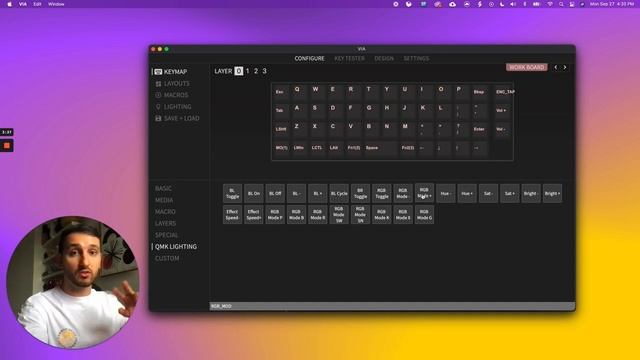Go to previous keyboard with left chevron
640x360 pixels.
pyautogui.click(x=556, y=67)
